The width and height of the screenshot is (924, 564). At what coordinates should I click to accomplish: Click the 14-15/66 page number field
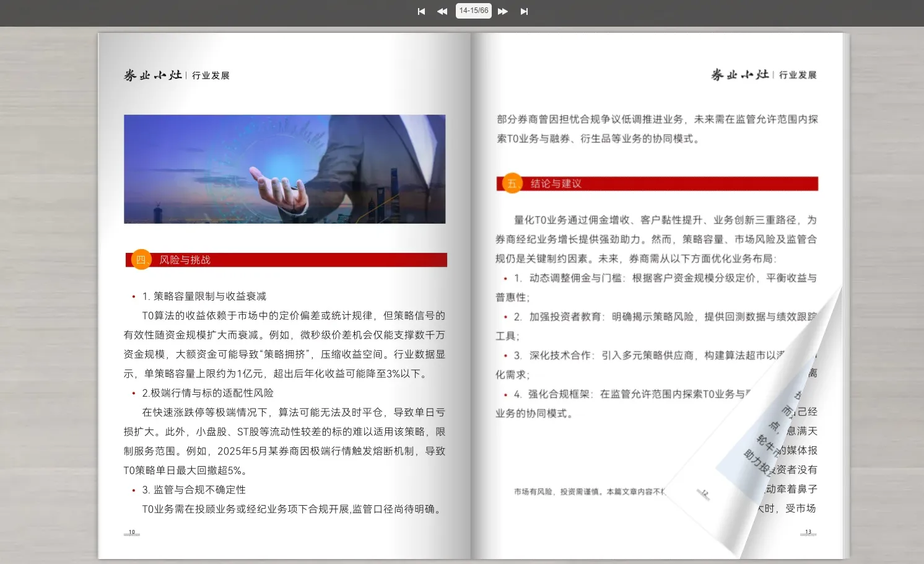474,11
